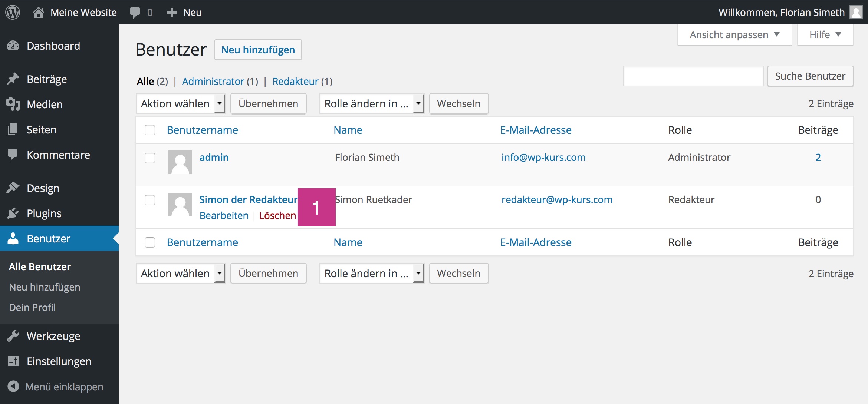Filter users by the Redakteur tab

[x=295, y=81]
